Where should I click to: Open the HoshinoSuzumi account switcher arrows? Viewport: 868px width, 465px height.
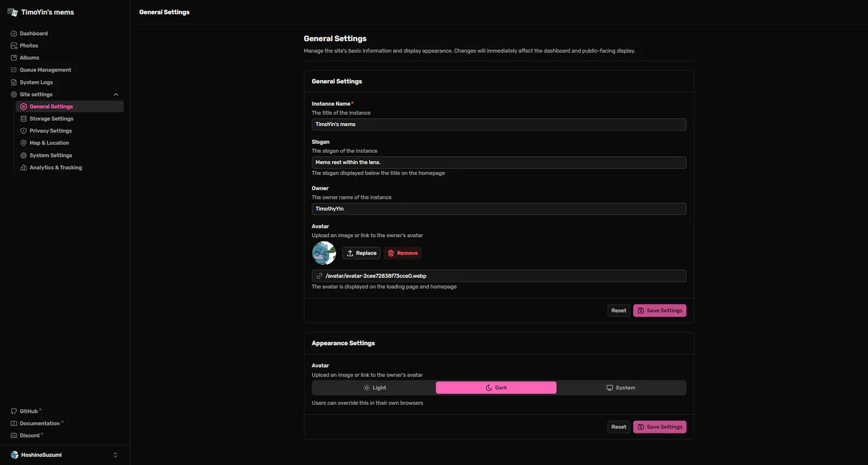[115, 455]
